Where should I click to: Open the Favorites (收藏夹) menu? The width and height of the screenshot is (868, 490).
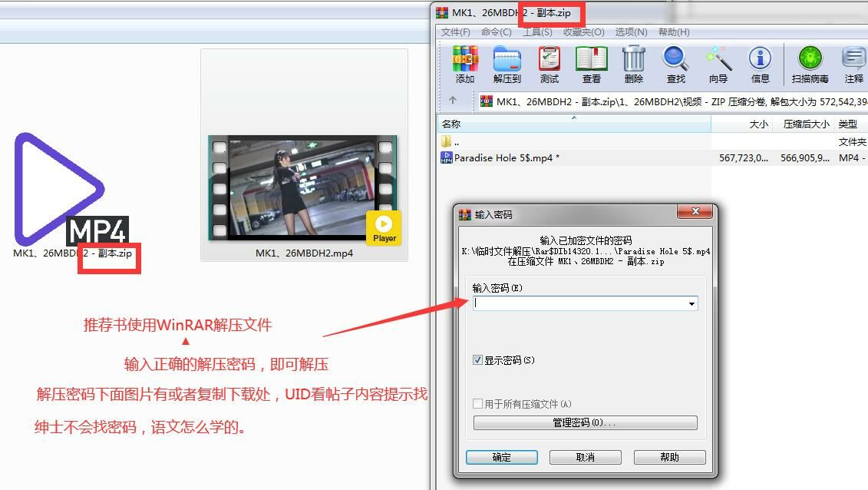pyautogui.click(x=583, y=32)
